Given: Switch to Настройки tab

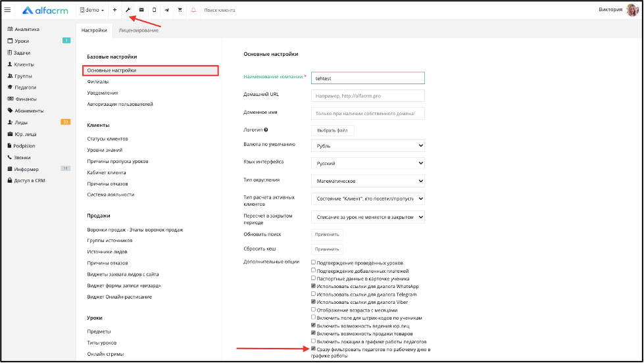Looking at the screenshot, I should coord(94,30).
